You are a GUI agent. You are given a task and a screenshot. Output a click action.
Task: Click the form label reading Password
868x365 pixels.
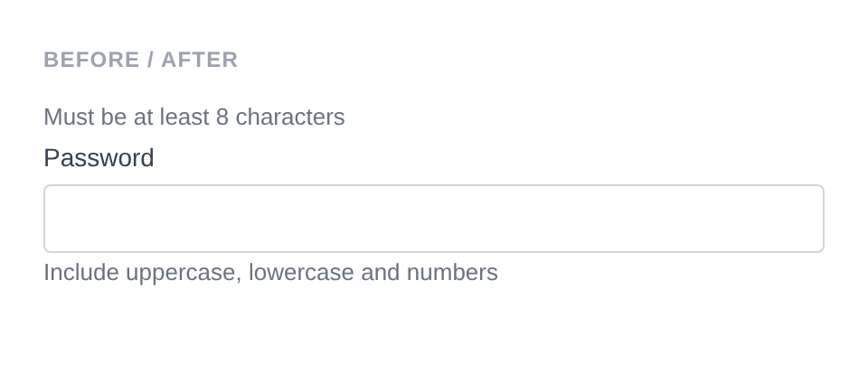(99, 158)
